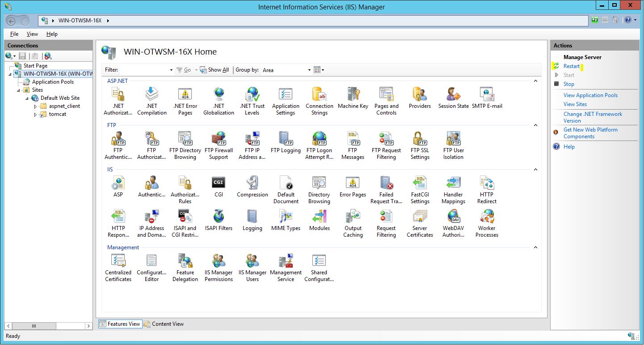Click Show All button
Image resolution: width=644 pixels, height=345 pixels.
point(215,70)
